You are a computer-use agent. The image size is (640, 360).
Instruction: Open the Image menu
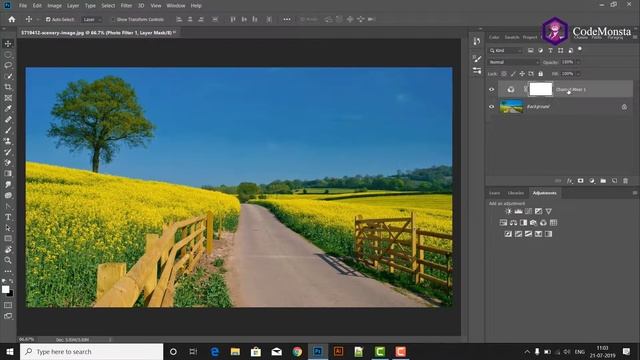(54, 6)
